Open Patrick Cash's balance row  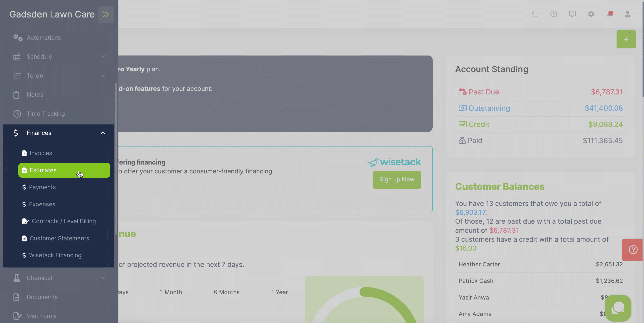(541, 281)
